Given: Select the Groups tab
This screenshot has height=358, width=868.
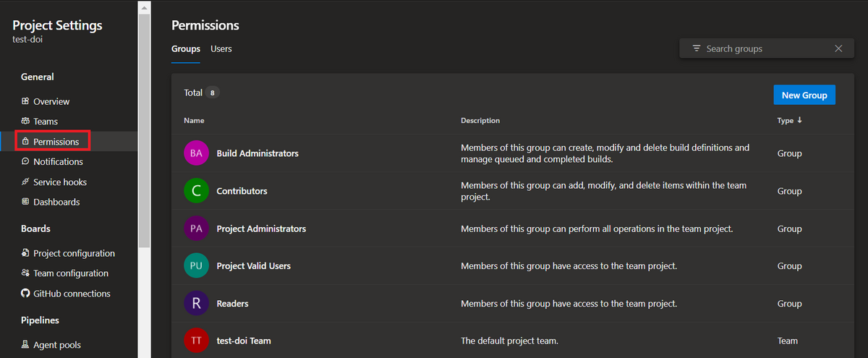Looking at the screenshot, I should tap(186, 49).
